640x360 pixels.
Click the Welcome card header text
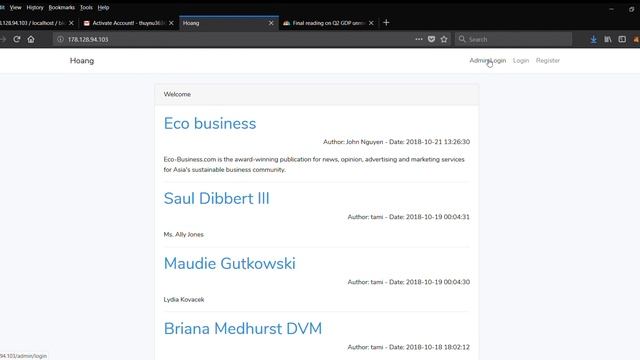click(x=177, y=94)
